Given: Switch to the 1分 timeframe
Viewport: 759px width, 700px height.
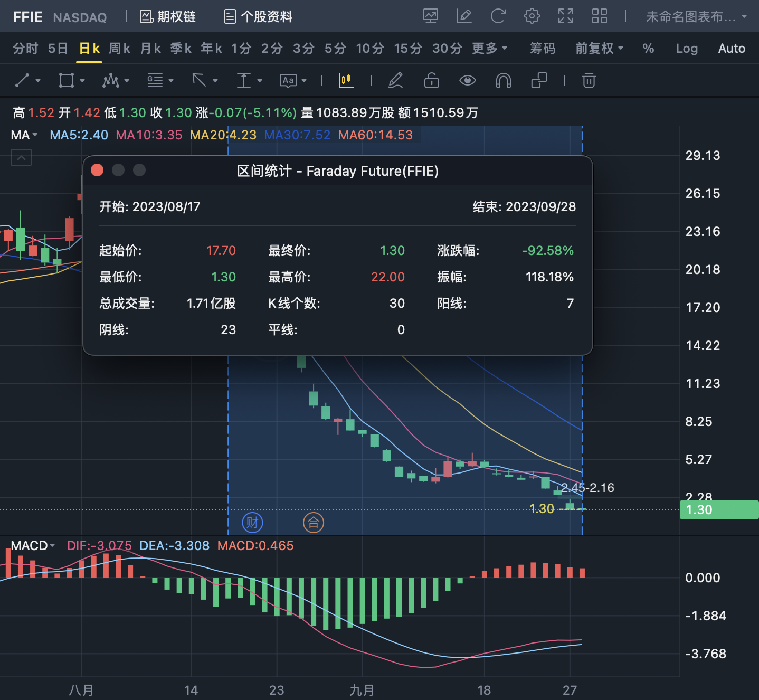Looking at the screenshot, I should [241, 49].
